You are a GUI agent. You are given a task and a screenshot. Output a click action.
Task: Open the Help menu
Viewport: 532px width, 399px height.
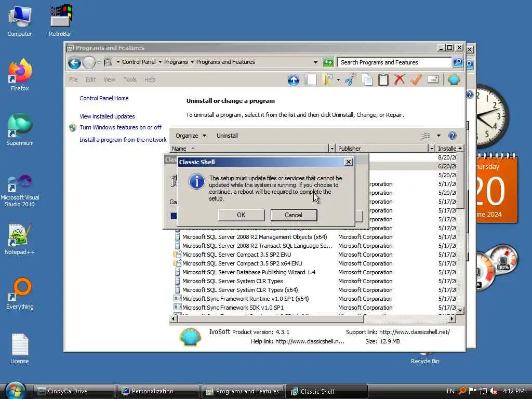150,79
